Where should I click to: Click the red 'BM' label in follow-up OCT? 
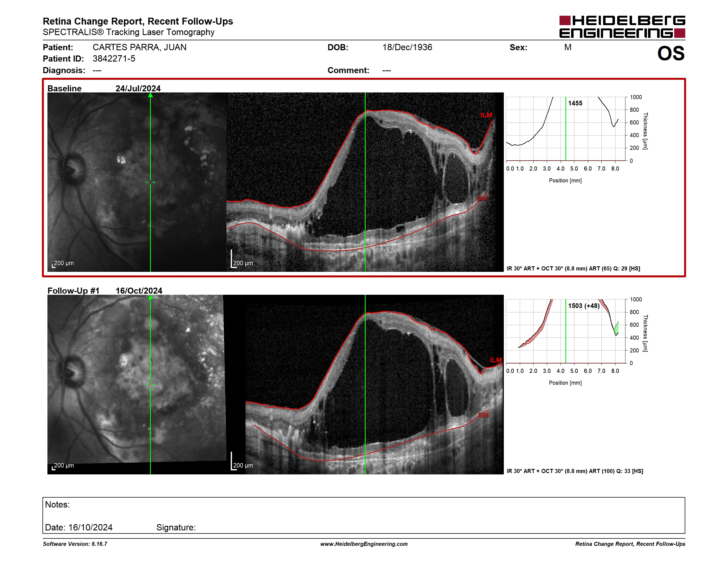tap(483, 415)
